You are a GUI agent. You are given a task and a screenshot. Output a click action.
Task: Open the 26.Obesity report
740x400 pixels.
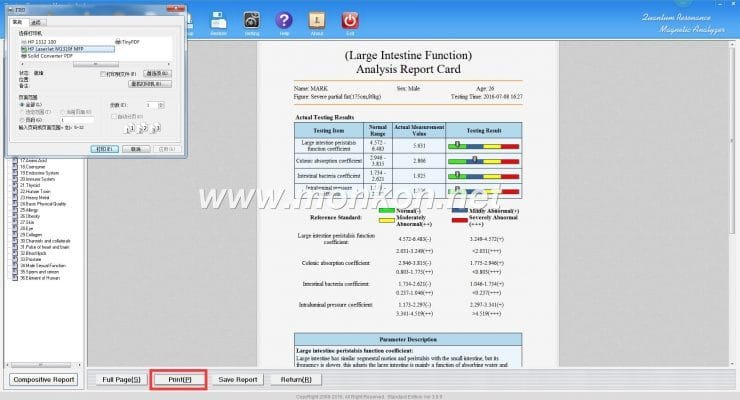click(30, 216)
